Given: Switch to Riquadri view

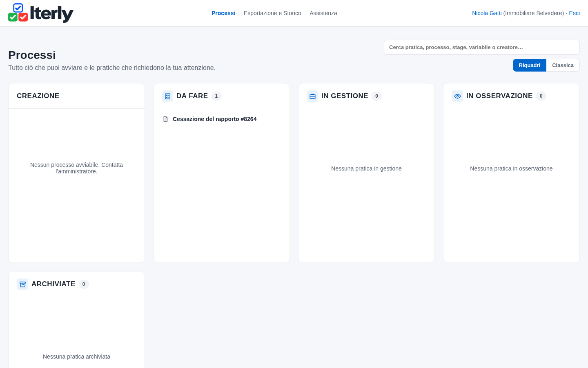Looking at the screenshot, I should point(530,65).
